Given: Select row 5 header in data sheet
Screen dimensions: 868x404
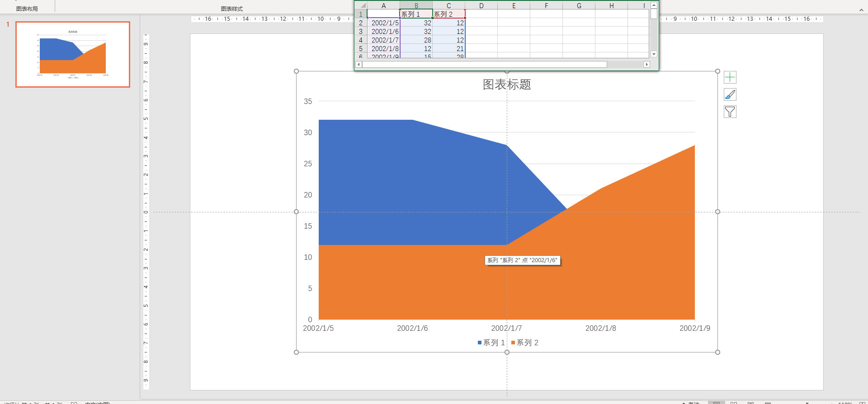Looking at the screenshot, I should click(361, 48).
